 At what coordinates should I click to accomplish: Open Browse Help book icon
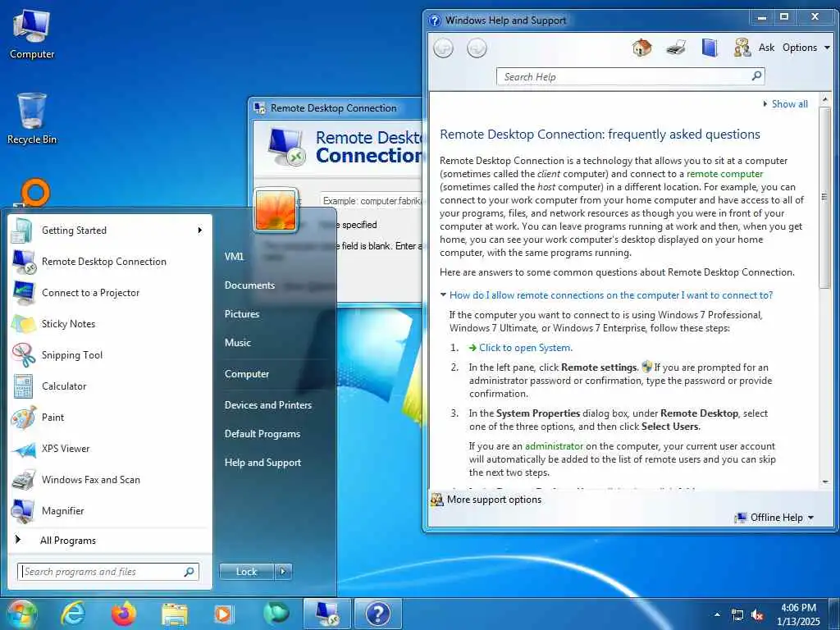(710, 48)
